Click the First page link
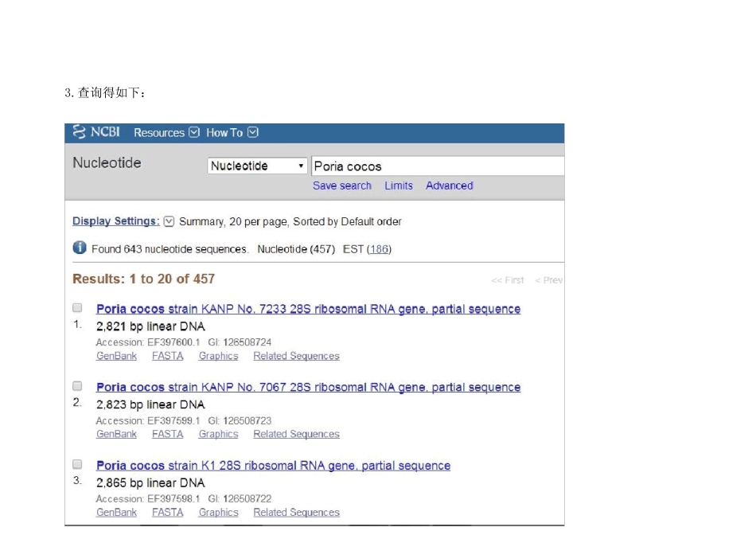This screenshot has width=756, height=535. point(507,280)
